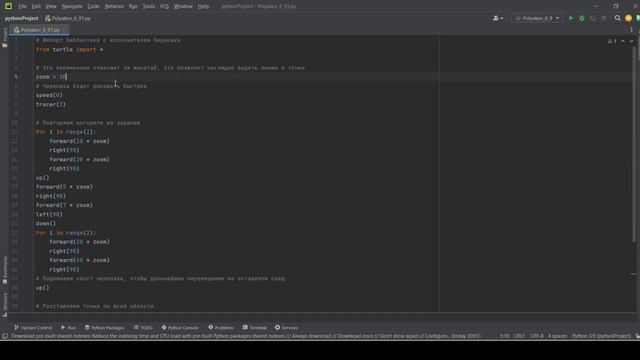This screenshot has width=640, height=360.
Task: Open the 4 spaces indent settings
Action: (557, 336)
